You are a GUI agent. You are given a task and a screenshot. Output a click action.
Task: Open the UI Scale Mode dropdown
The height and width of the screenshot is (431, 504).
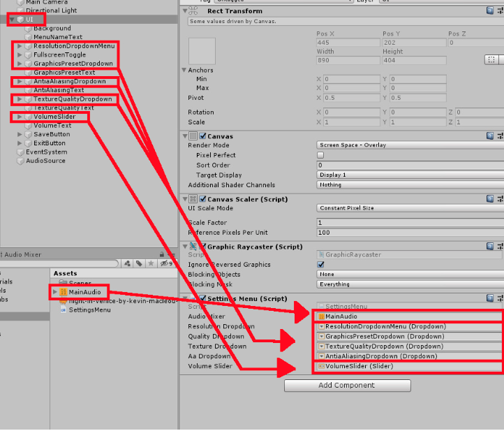point(408,208)
